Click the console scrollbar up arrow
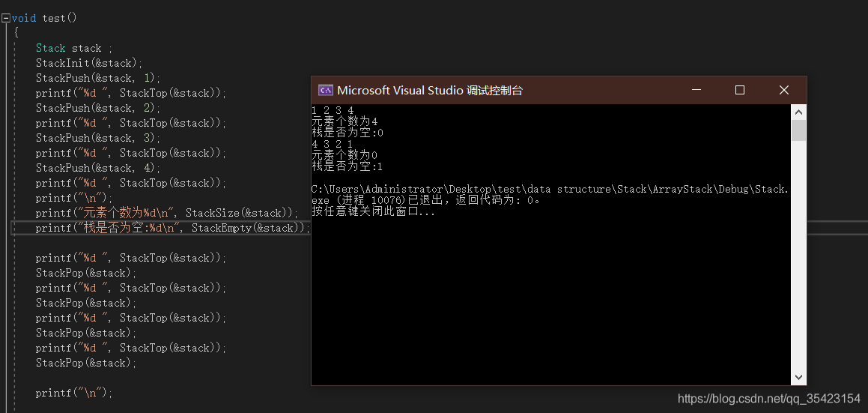Screen dimensions: 868x413 pyautogui.click(x=798, y=112)
